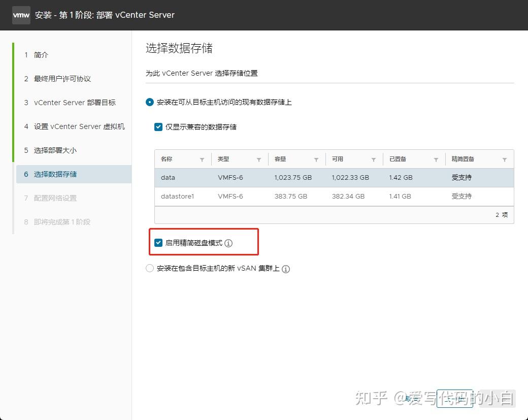Select current step 6 选择数据存储
Image resolution: width=528 pixels, height=420 pixels.
pyautogui.click(x=74, y=174)
